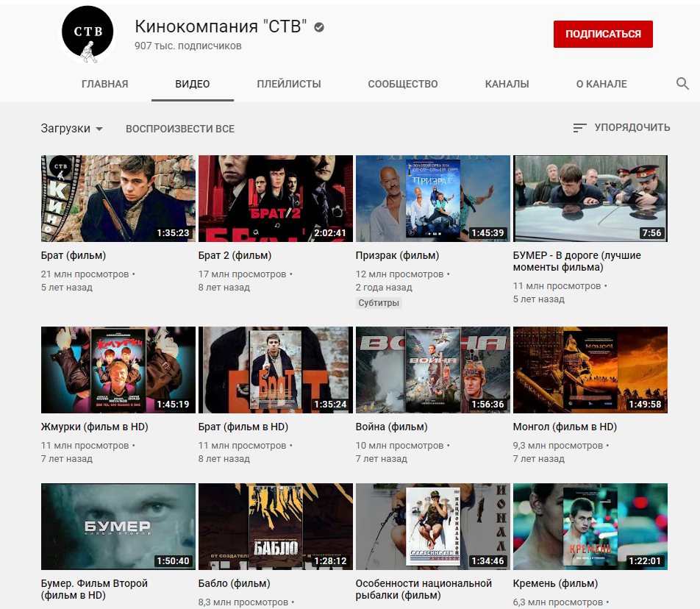The image size is (700, 609).
Task: Click the title "Брат (фильм)"
Action: (x=74, y=256)
